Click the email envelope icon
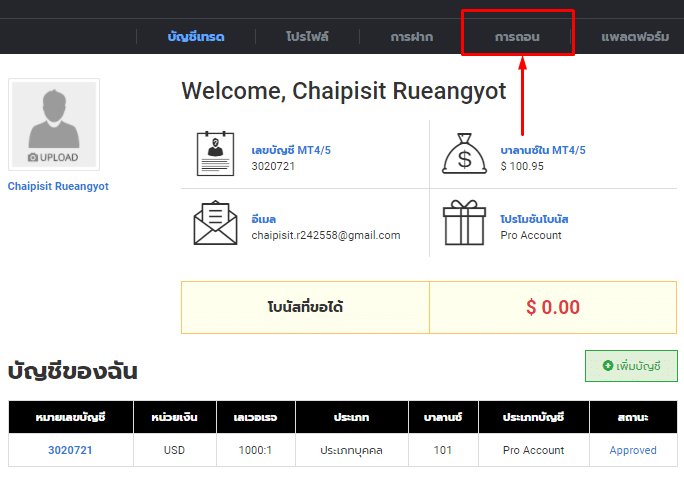The image size is (684, 488). tap(215, 223)
